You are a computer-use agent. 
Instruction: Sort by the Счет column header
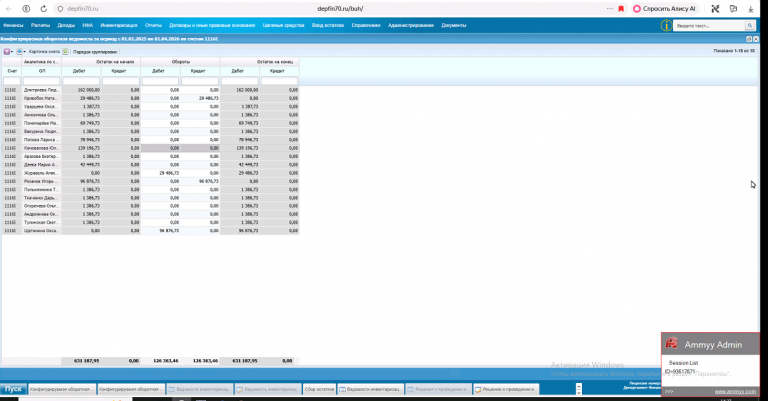[x=12, y=71]
